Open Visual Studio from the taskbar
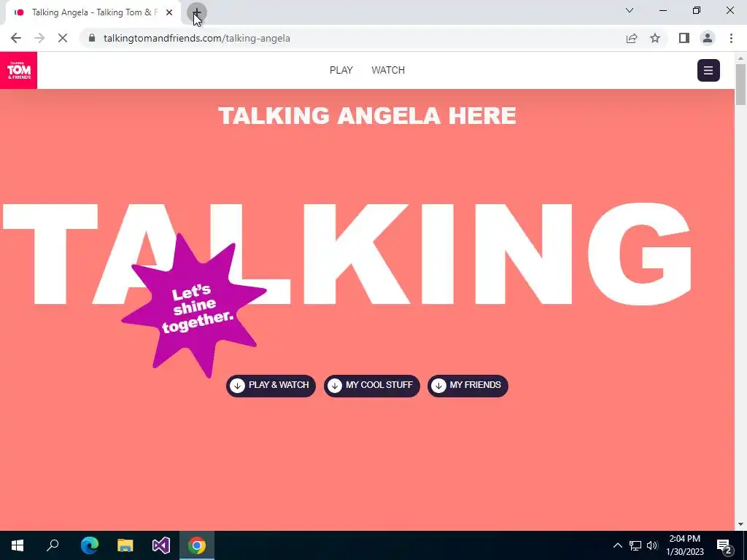This screenshot has height=560, width=747. tap(161, 545)
